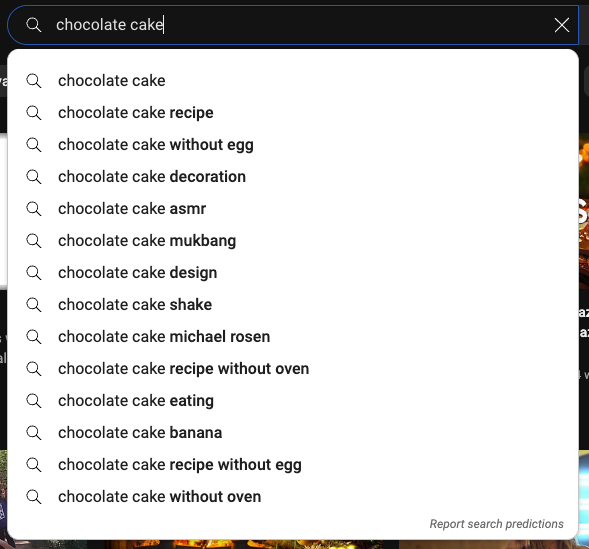This screenshot has width=589, height=549.
Task: Choose 'chocolate cake recipe' suggestion
Action: (293, 113)
